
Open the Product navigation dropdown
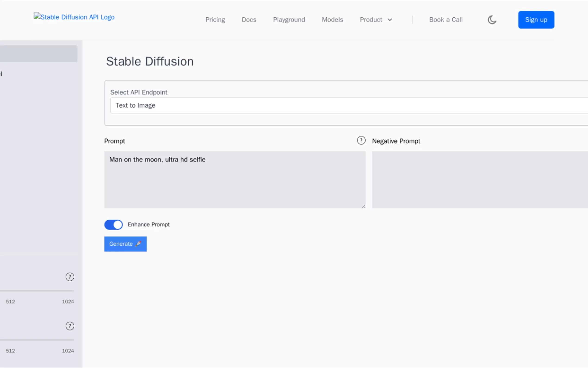point(376,20)
